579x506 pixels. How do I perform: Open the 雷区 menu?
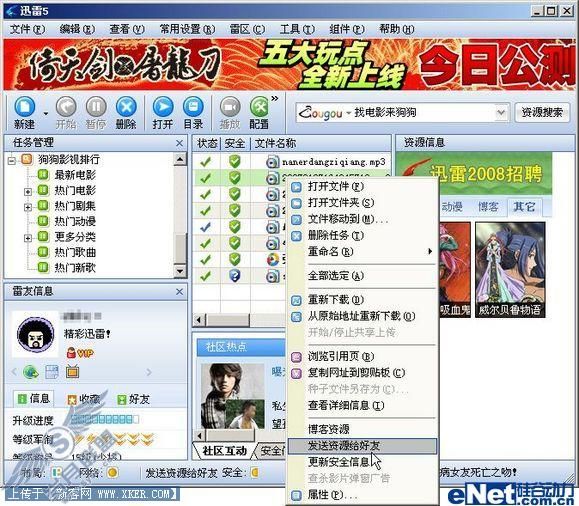tap(247, 29)
